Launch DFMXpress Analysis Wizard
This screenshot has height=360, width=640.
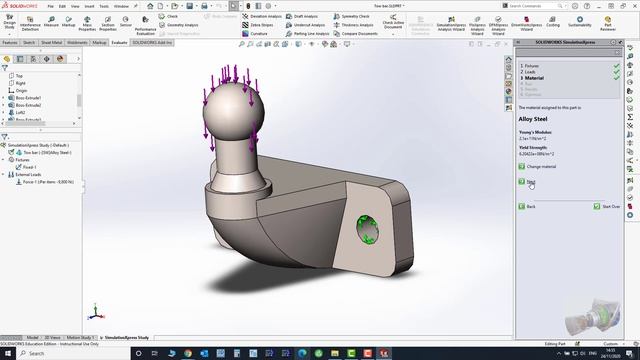(x=498, y=26)
